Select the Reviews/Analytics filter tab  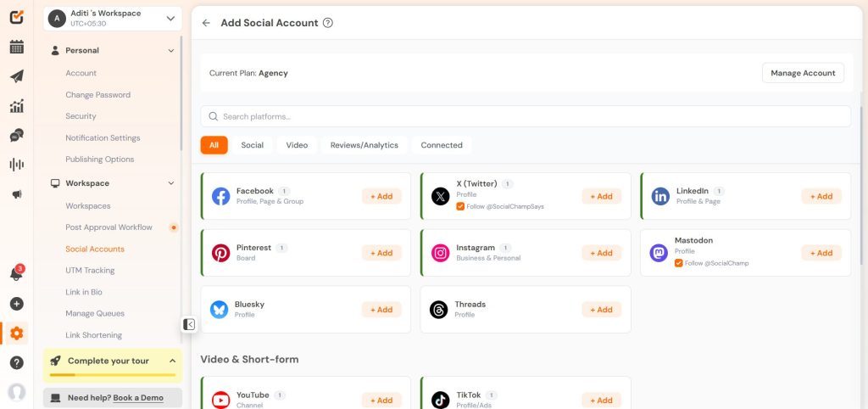[x=364, y=145]
